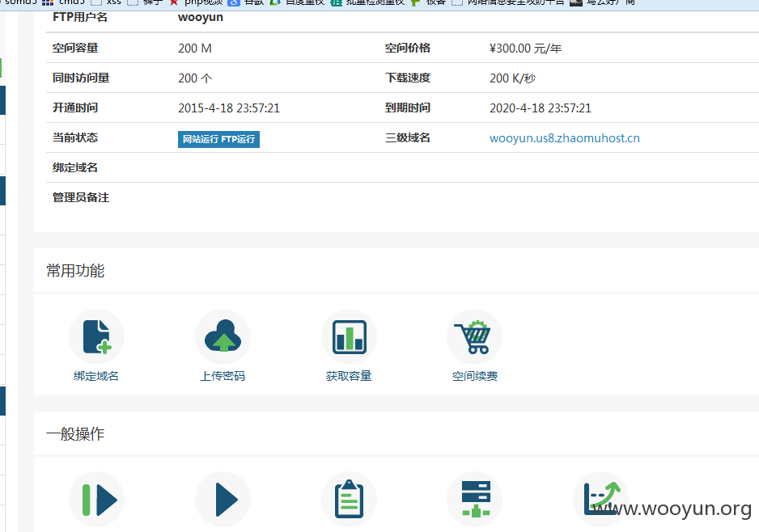The width and height of the screenshot is (759, 532).
Task: Click the solid play triangle icon
Action: 223,500
